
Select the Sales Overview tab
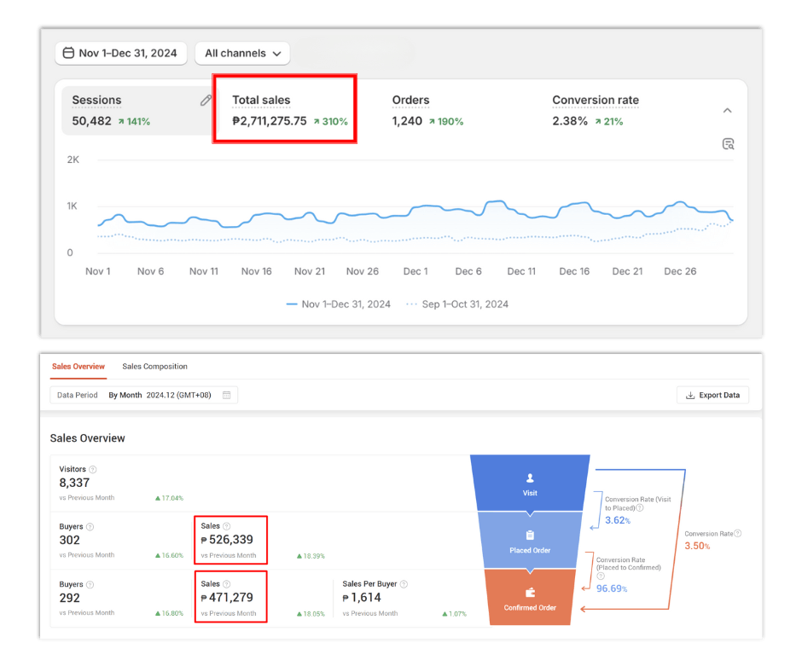pyautogui.click(x=78, y=367)
